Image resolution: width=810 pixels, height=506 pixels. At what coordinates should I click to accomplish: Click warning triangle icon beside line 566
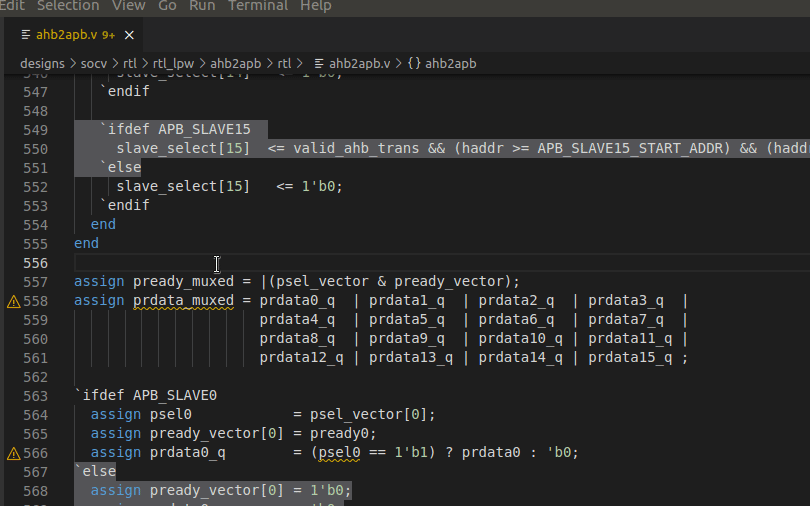point(14,453)
